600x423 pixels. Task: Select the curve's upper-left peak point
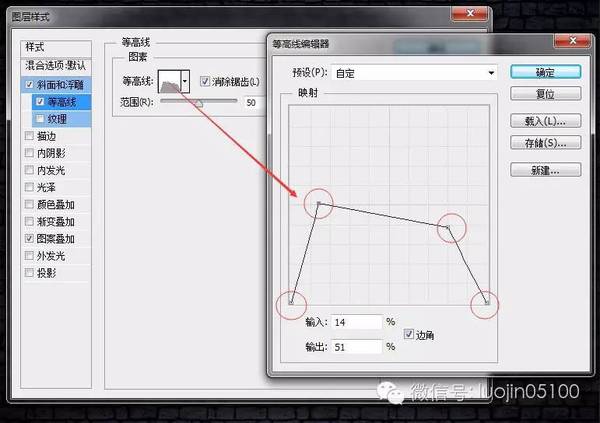[x=319, y=203]
